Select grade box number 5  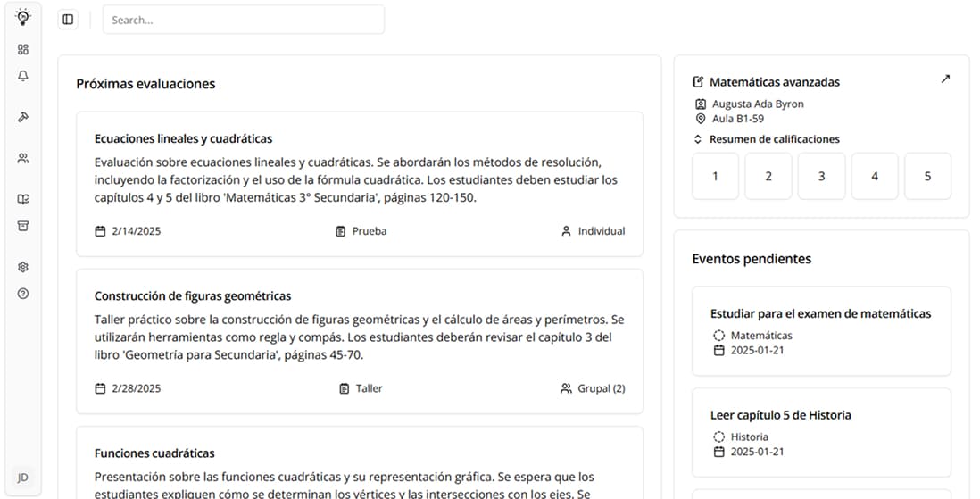pyautogui.click(x=927, y=177)
